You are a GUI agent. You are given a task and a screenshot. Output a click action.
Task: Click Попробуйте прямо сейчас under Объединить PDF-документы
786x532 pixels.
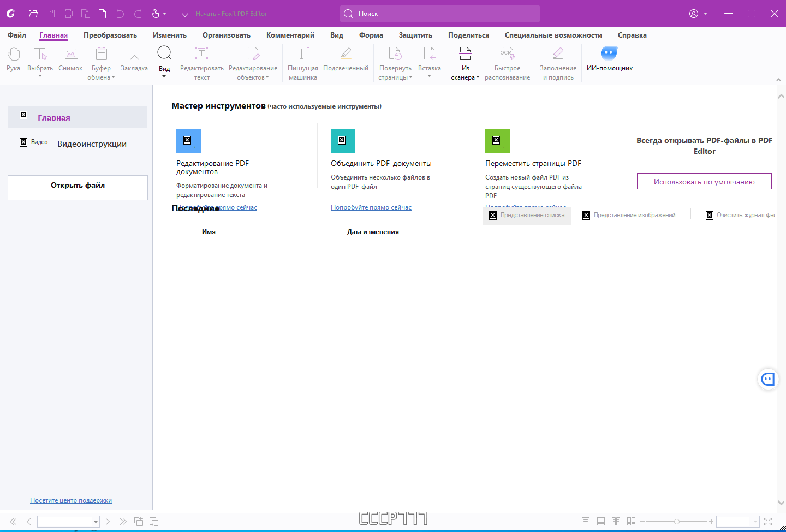coord(371,207)
